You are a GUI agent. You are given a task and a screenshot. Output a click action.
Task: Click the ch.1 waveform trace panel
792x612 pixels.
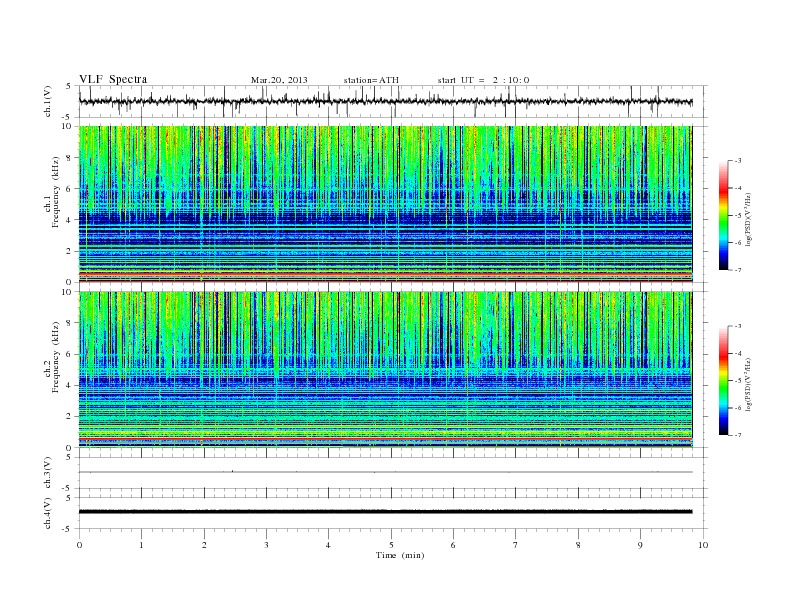click(x=393, y=101)
